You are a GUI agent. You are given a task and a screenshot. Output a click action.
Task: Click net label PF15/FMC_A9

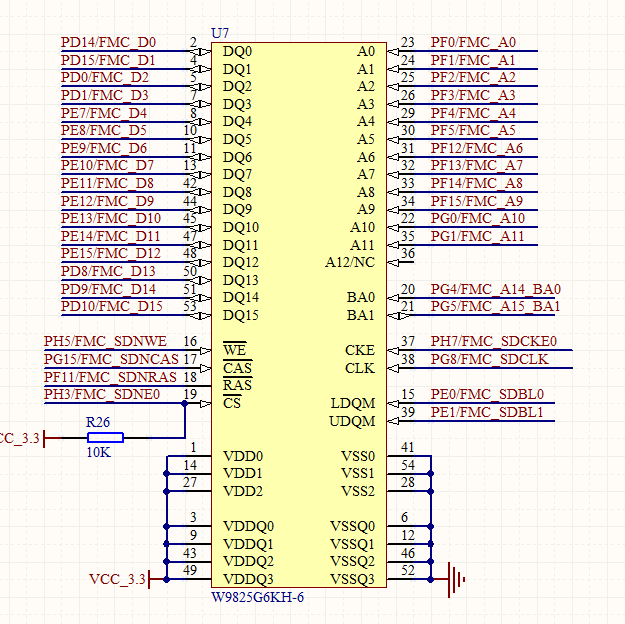click(x=477, y=201)
